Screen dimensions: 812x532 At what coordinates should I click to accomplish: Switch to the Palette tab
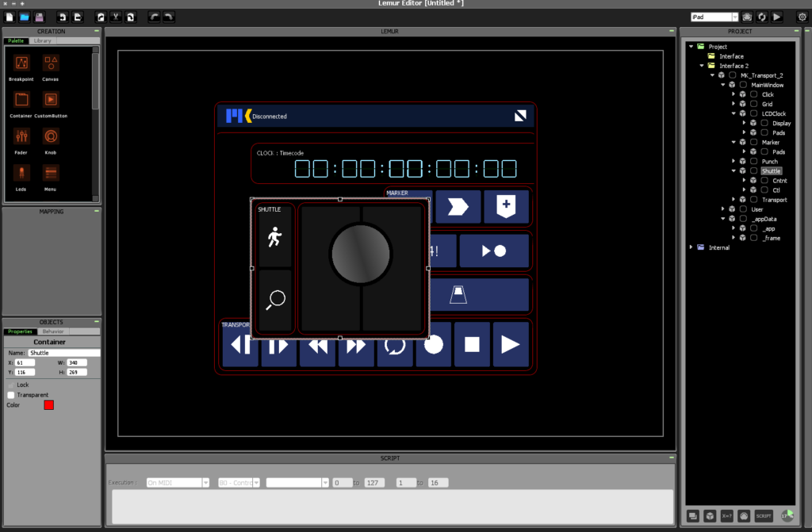16,40
